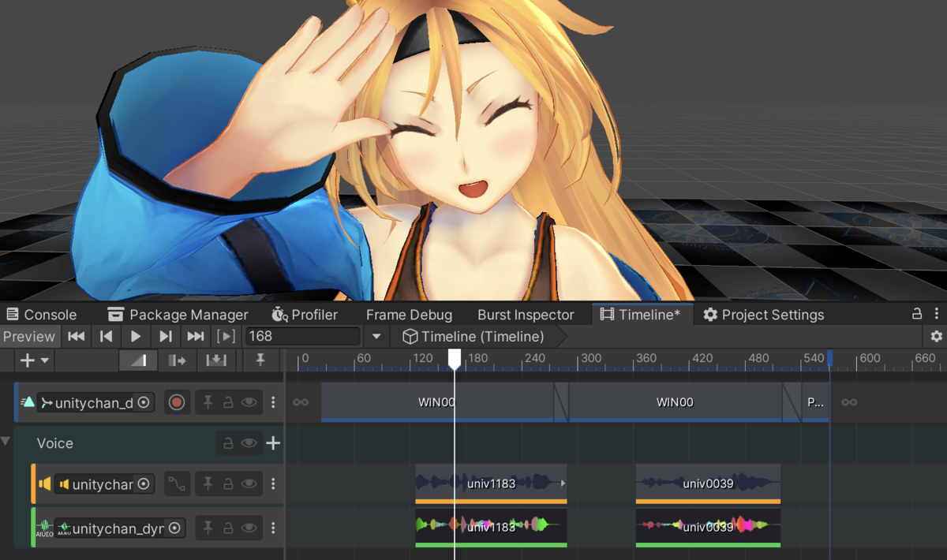Switch to the Console tab
Image resolution: width=947 pixels, height=560 pixels.
(41, 315)
